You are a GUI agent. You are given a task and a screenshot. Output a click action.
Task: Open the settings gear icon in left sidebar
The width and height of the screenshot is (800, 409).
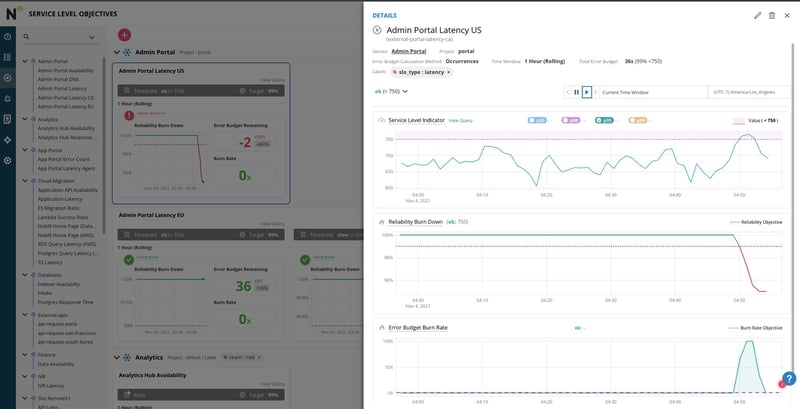[8, 161]
